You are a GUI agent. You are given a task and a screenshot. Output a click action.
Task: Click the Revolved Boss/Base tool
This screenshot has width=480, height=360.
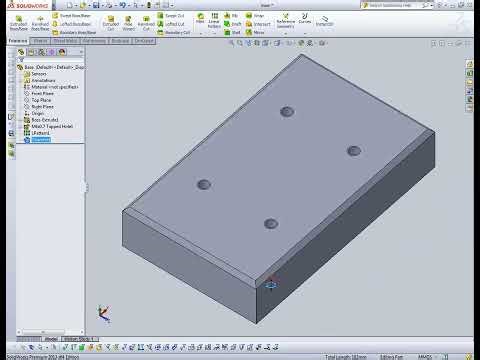40,23
